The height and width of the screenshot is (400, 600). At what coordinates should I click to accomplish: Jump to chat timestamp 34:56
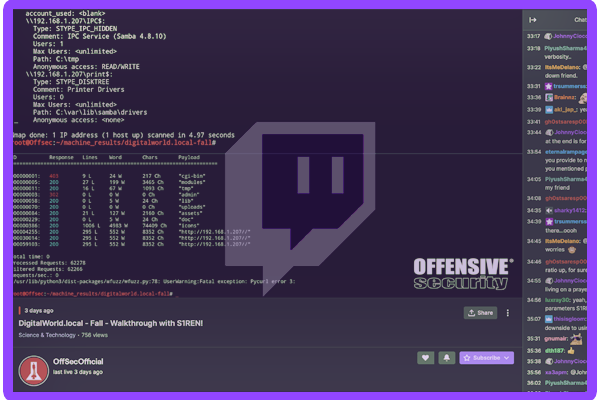click(533, 300)
